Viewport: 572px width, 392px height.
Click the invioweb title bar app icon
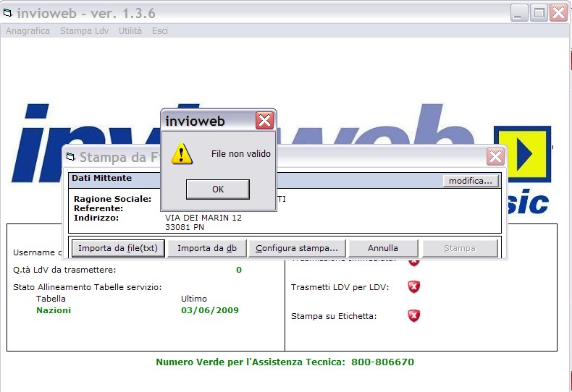[x=8, y=14]
